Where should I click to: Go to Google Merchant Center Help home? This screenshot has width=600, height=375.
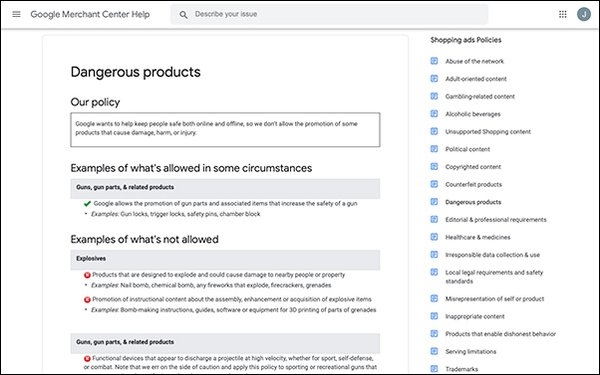[90, 15]
